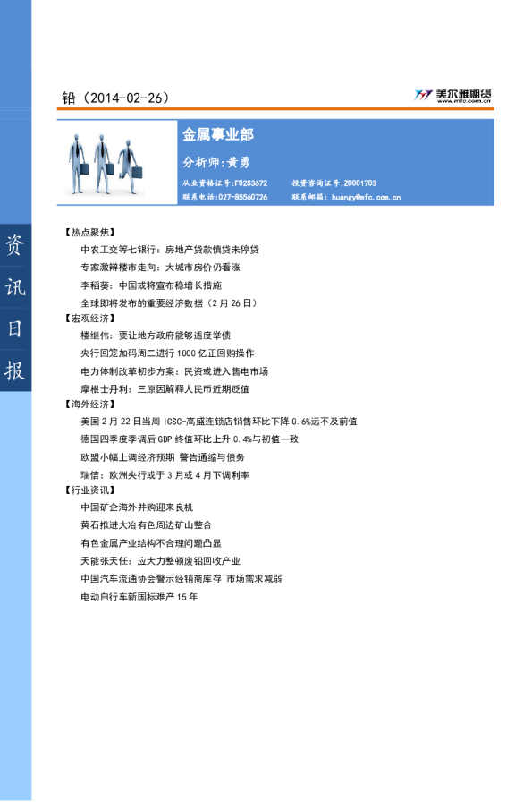Click 德国四季度季调后GDP终值 line

190,439
